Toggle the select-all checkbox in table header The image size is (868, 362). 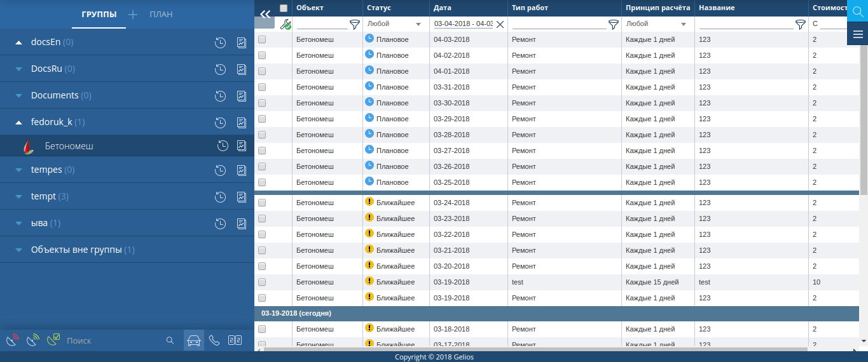click(284, 8)
